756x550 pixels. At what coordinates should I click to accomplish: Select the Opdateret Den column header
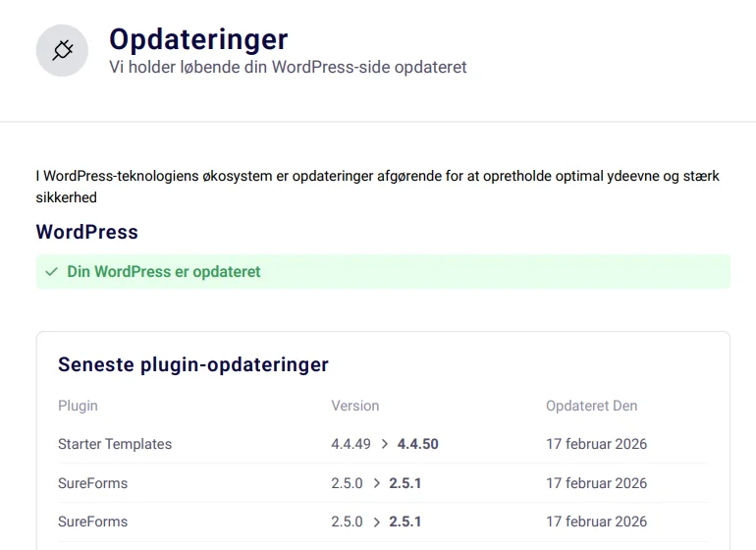[591, 406]
